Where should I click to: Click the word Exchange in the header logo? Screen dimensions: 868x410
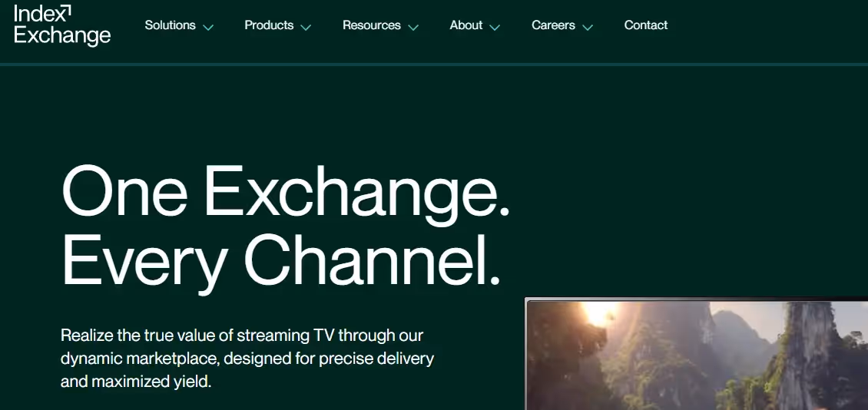(x=62, y=35)
